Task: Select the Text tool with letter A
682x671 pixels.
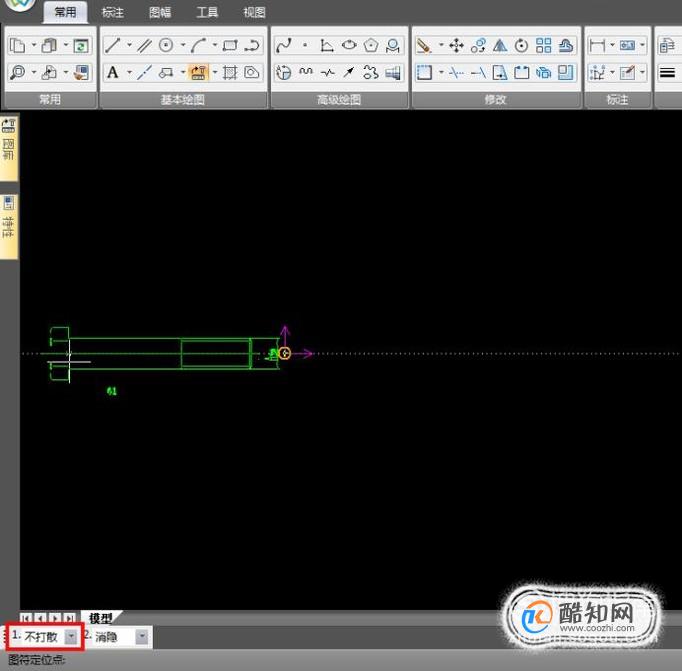Action: click(x=113, y=72)
